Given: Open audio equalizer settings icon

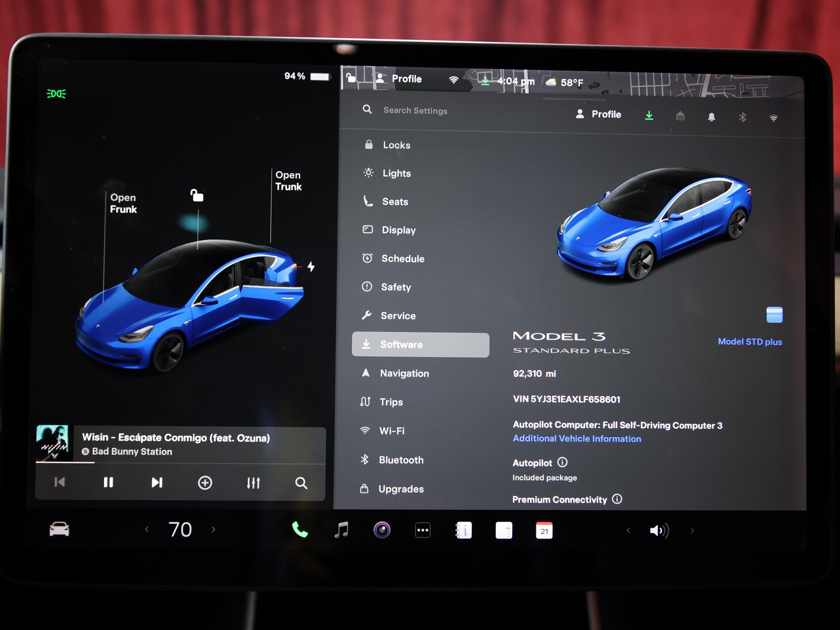Looking at the screenshot, I should 253,483.
